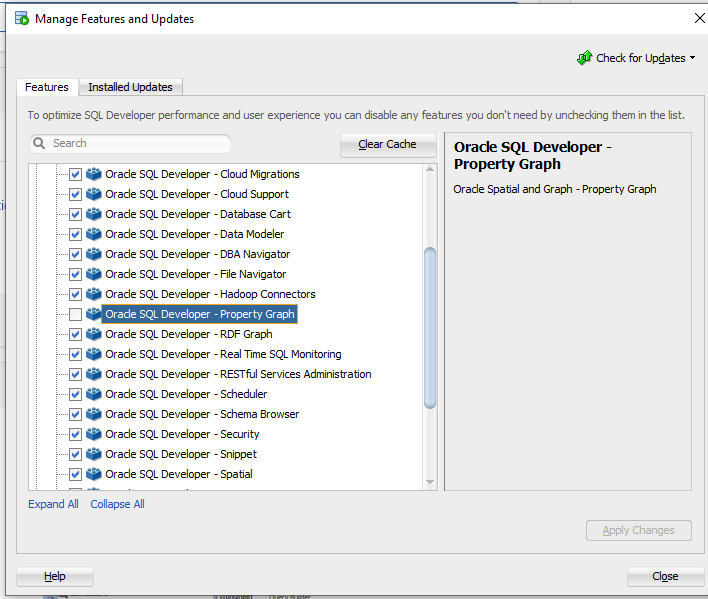Uncheck the Cloud Migrations checkbox
Viewport: 708px width, 599px height.
(x=75, y=174)
